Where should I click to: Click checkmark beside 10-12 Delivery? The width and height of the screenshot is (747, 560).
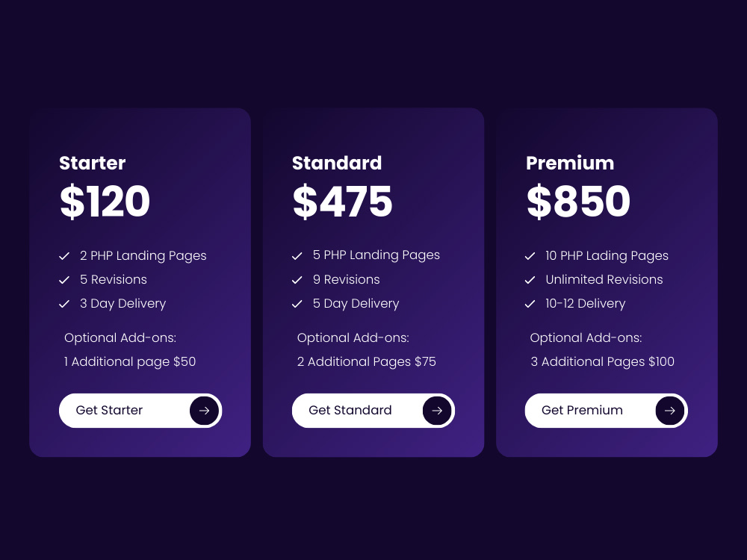point(530,304)
